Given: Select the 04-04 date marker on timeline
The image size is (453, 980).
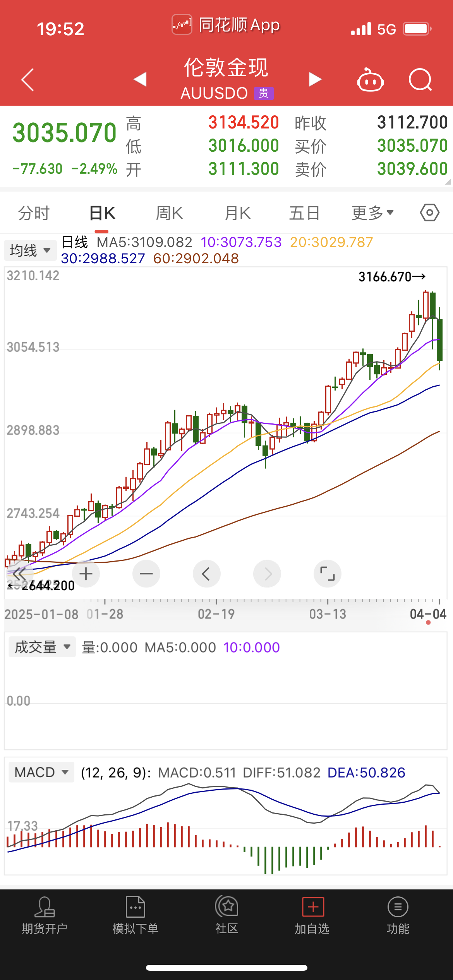Looking at the screenshot, I should coord(428,614).
